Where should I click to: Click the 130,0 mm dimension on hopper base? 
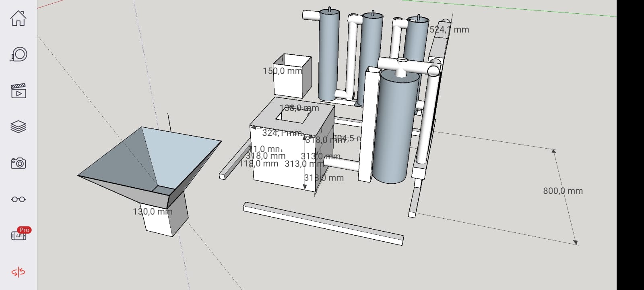pos(153,211)
